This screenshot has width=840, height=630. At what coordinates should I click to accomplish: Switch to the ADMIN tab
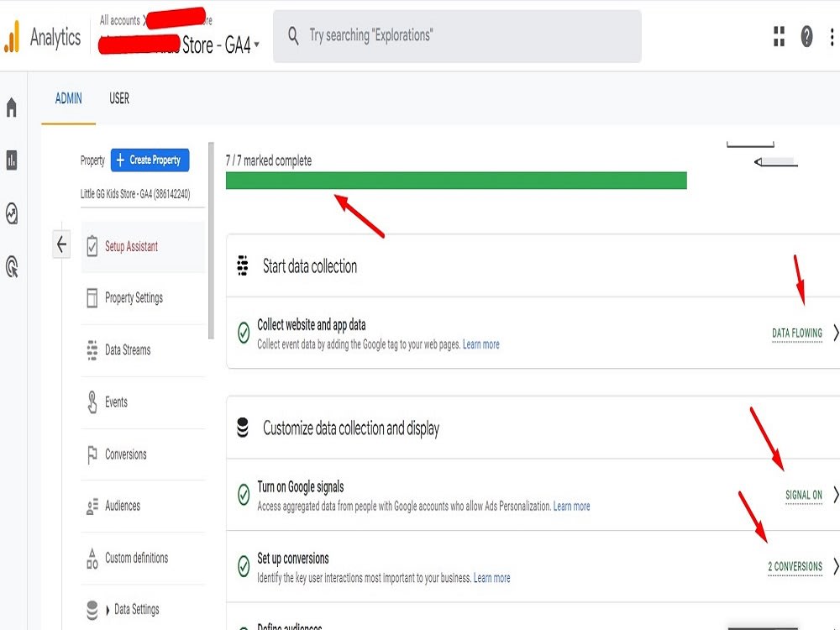[x=69, y=98]
